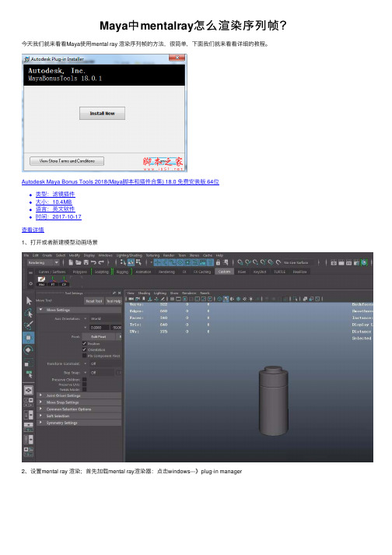Select the Rotate tool in toolbox
The image size is (392, 555).
(29, 350)
